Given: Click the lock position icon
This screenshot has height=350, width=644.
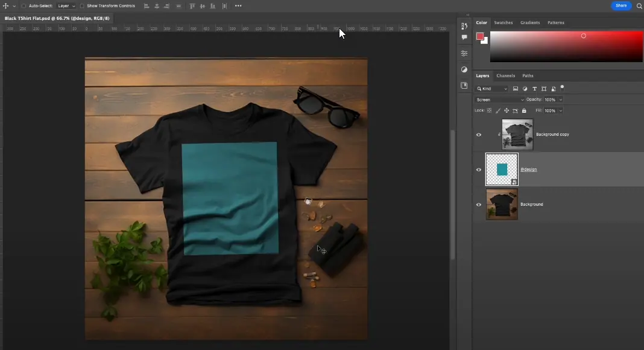Looking at the screenshot, I should tap(507, 111).
